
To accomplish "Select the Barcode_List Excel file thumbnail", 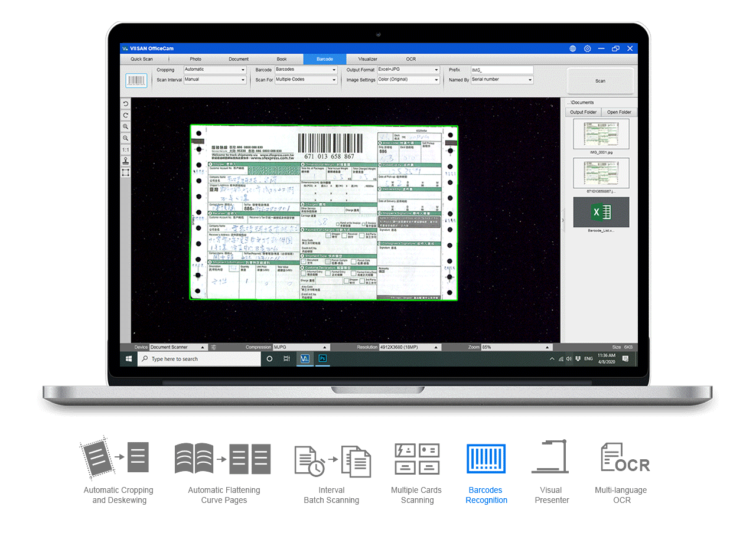I will [601, 212].
